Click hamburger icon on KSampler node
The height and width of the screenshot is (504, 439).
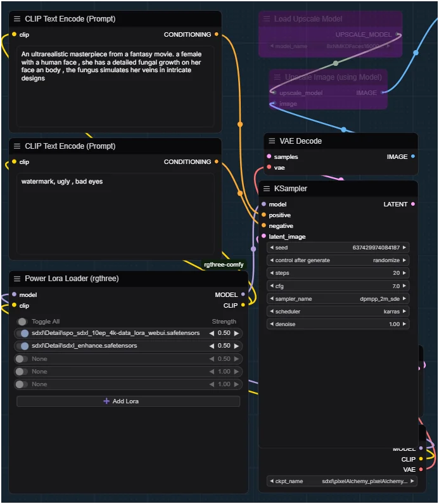[x=267, y=189]
